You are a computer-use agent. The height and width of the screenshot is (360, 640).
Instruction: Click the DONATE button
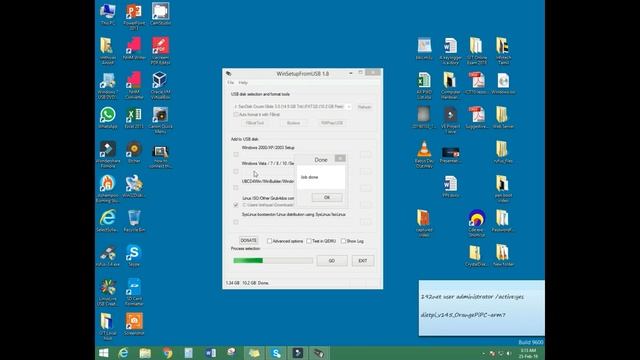point(248,240)
